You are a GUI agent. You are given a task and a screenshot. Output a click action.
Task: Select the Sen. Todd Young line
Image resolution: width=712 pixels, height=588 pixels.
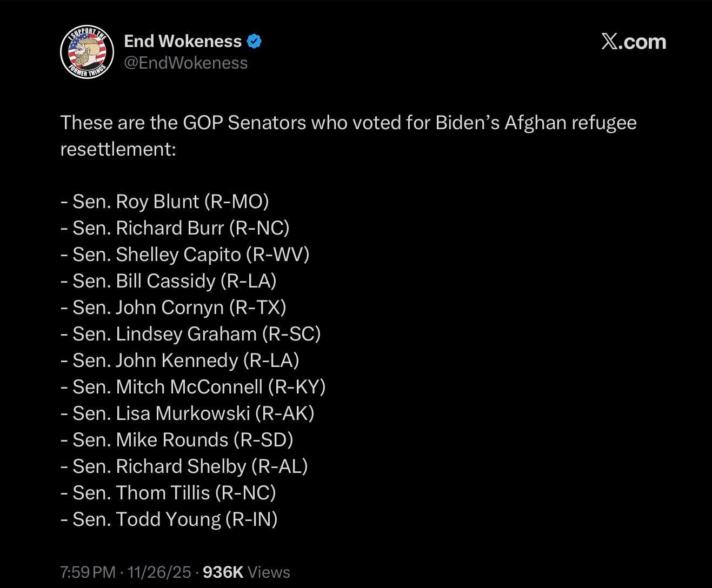tap(169, 519)
